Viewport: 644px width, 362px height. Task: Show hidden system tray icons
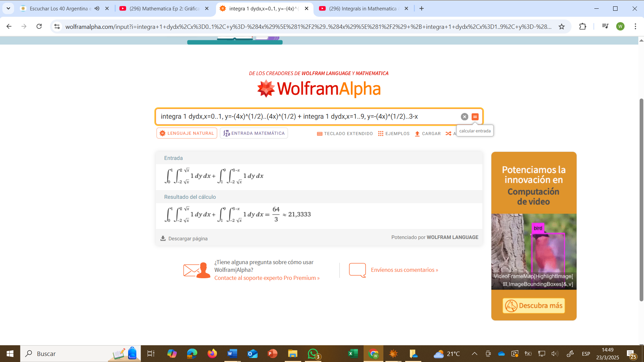tap(475, 354)
